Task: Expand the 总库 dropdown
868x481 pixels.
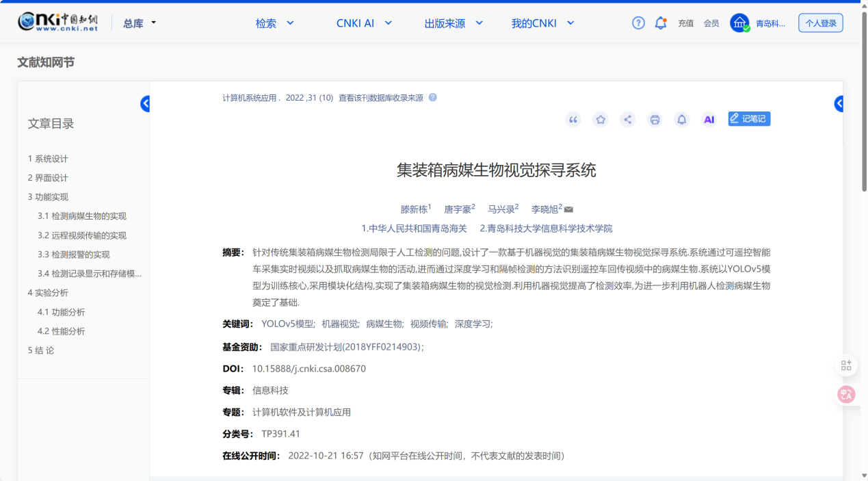Action: click(140, 23)
